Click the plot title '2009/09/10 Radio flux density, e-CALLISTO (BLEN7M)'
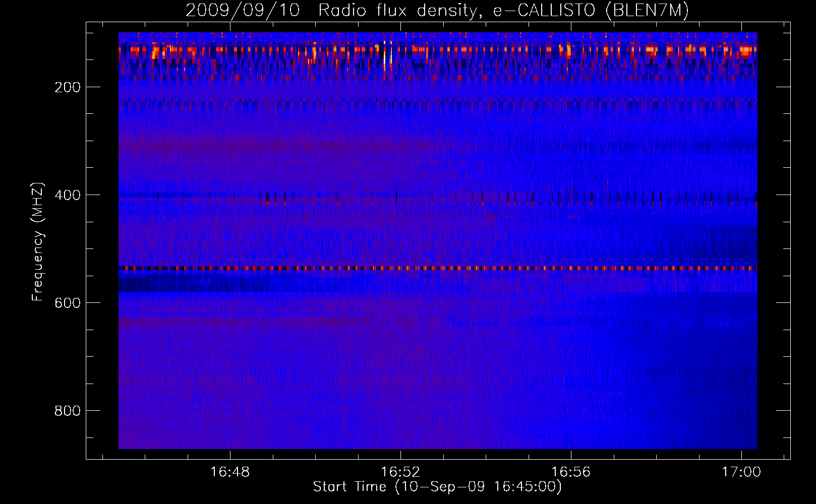816x504 pixels. point(437,10)
